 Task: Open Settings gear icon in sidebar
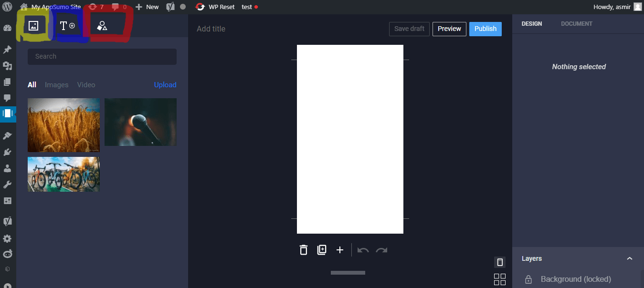pos(7,238)
